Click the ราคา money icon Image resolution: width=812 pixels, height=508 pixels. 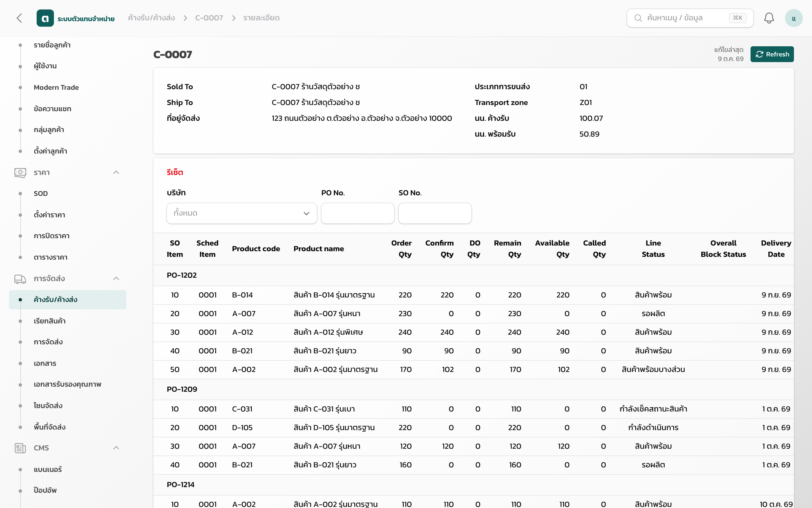pyautogui.click(x=20, y=173)
